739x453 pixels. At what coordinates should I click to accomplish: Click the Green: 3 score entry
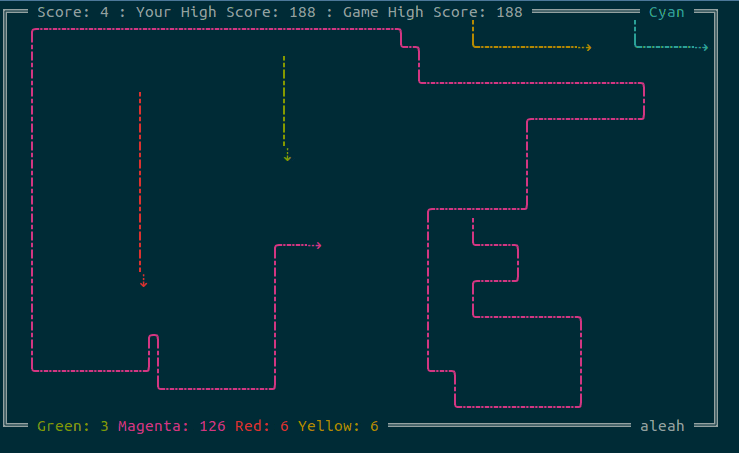pos(73,426)
